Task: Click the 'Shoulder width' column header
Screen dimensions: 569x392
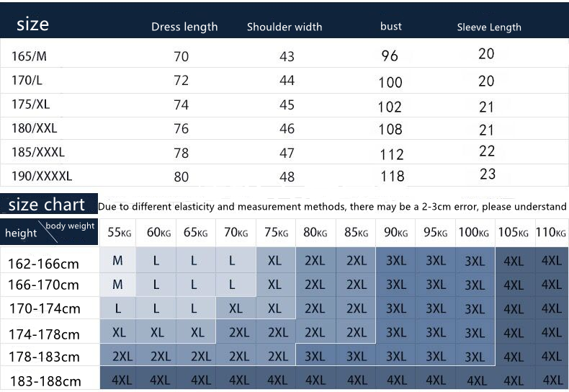Action: 284,27
